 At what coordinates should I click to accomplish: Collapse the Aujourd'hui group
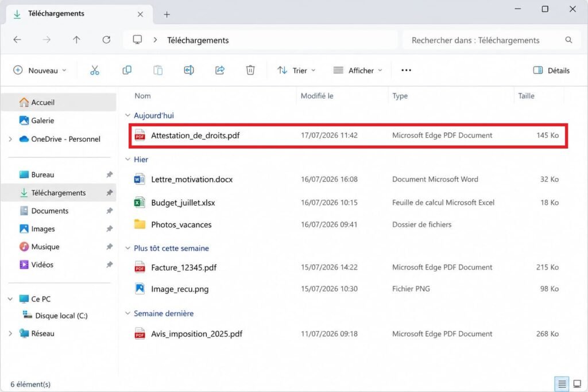tap(127, 115)
